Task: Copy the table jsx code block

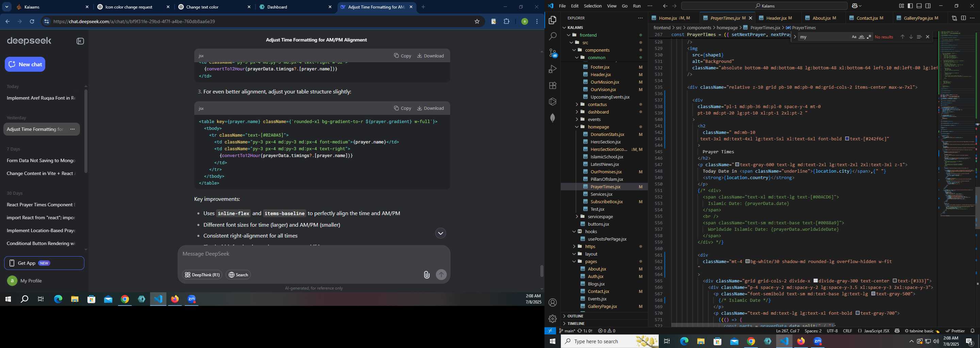Action: point(403,108)
